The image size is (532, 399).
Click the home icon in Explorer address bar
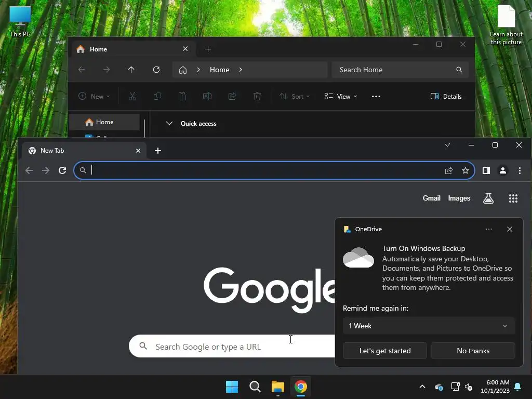click(183, 70)
